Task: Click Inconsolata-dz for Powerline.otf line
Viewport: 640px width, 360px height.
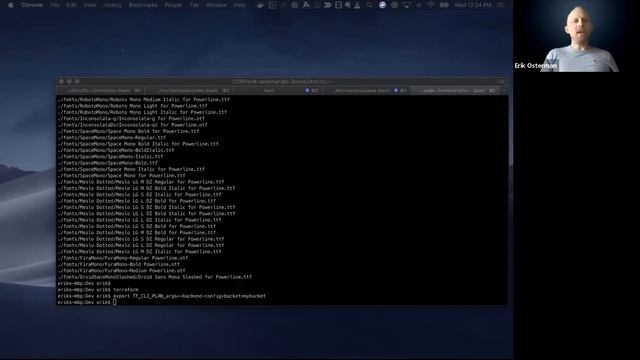Action: pos(132,125)
